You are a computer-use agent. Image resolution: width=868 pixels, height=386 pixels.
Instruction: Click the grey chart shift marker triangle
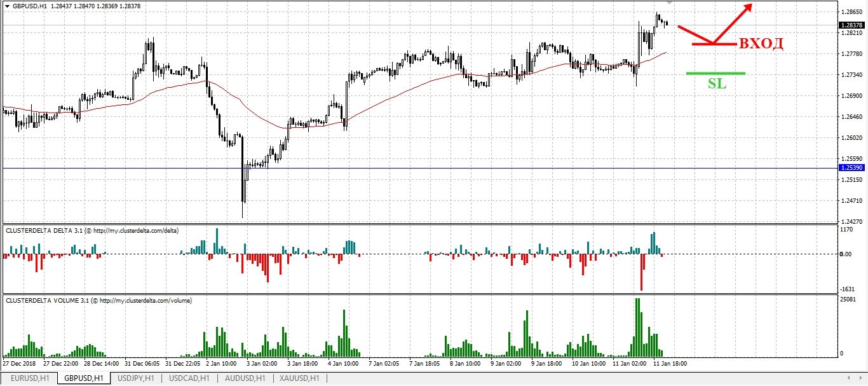coord(668,3)
